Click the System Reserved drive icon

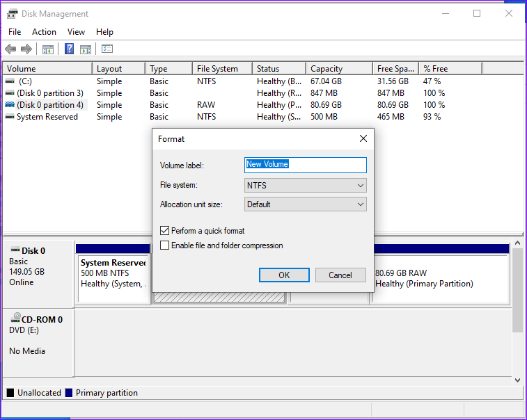click(x=10, y=117)
